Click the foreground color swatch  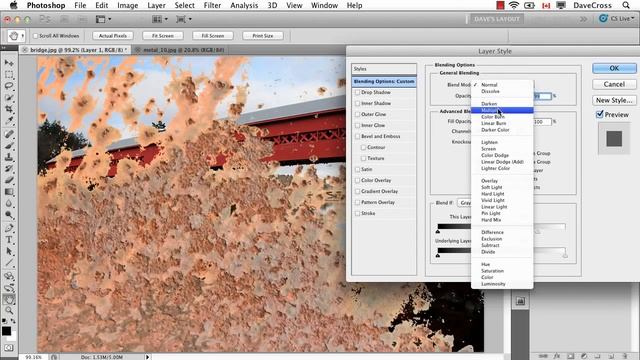point(6,331)
